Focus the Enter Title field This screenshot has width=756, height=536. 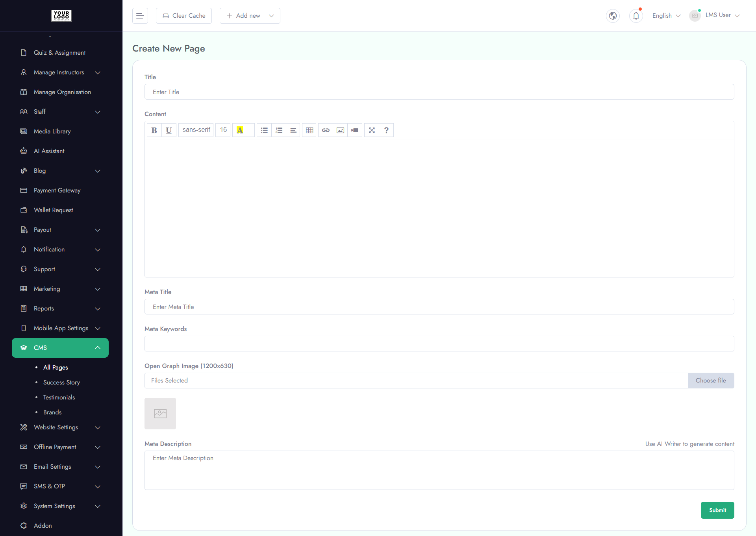click(x=439, y=92)
